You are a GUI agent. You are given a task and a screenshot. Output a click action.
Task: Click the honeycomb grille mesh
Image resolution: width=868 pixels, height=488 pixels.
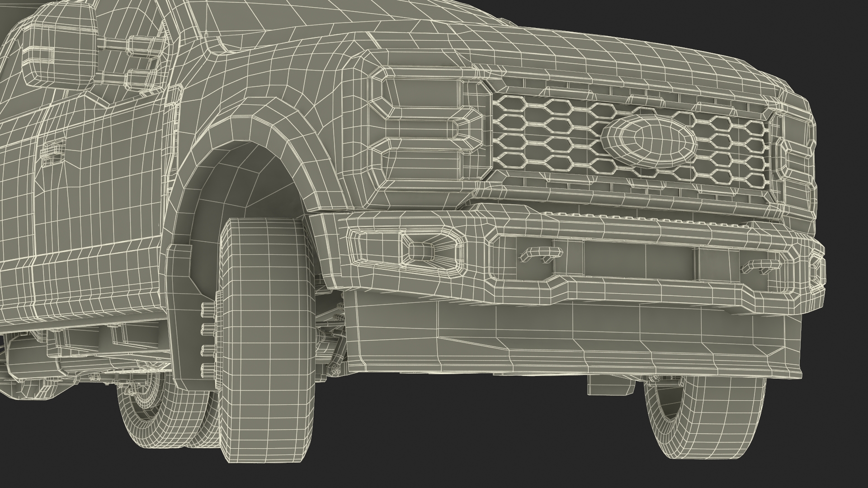coord(632,141)
